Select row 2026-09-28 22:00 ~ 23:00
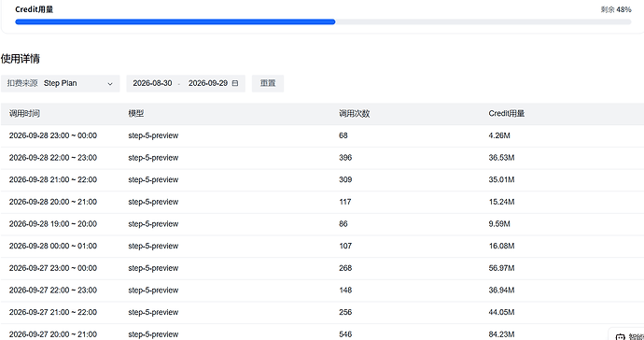 [x=322, y=158]
